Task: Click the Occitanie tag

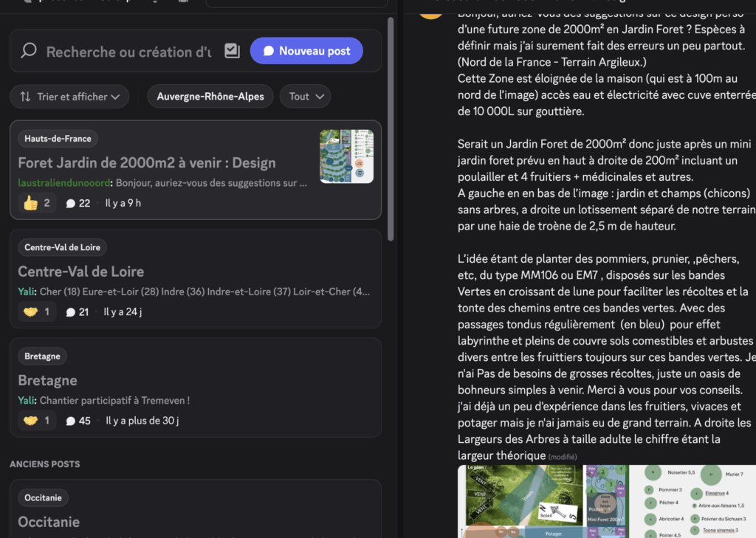Action: pos(44,497)
